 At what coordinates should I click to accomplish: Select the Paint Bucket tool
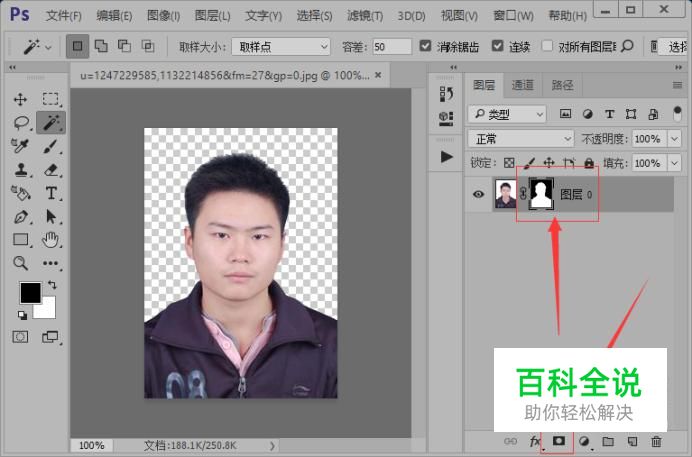click(20, 193)
